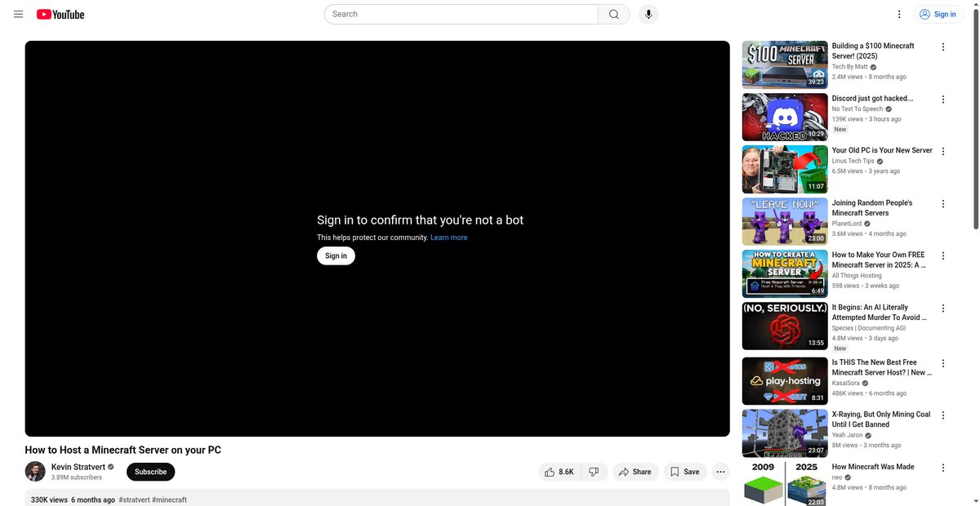980x506 pixels.
Task: Open more actions ellipsis under the video
Action: [x=720, y=472]
